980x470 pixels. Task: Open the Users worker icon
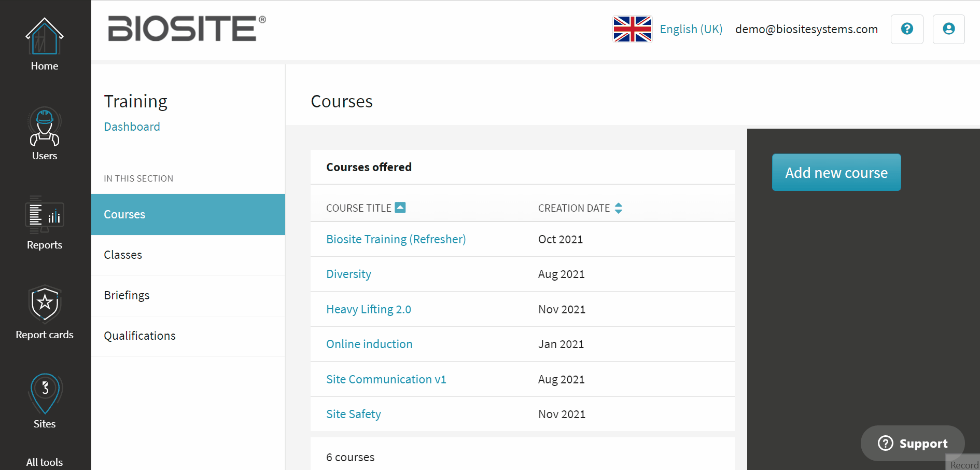pyautogui.click(x=45, y=127)
